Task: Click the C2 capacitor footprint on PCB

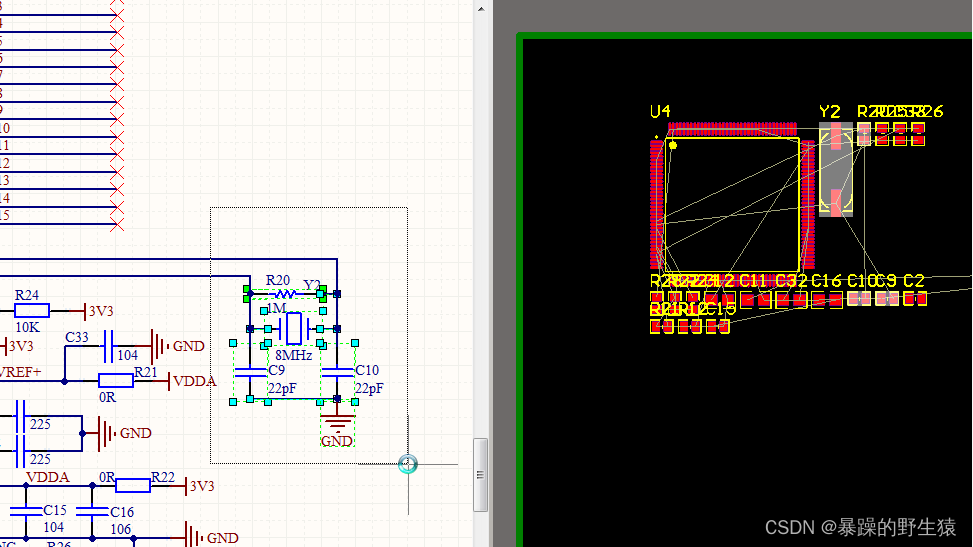Action: tap(914, 298)
